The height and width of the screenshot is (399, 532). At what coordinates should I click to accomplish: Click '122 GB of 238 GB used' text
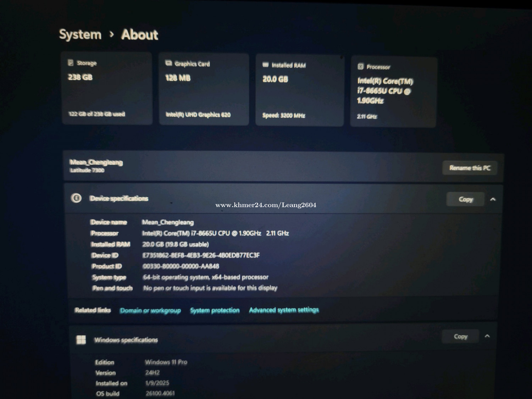(96, 114)
